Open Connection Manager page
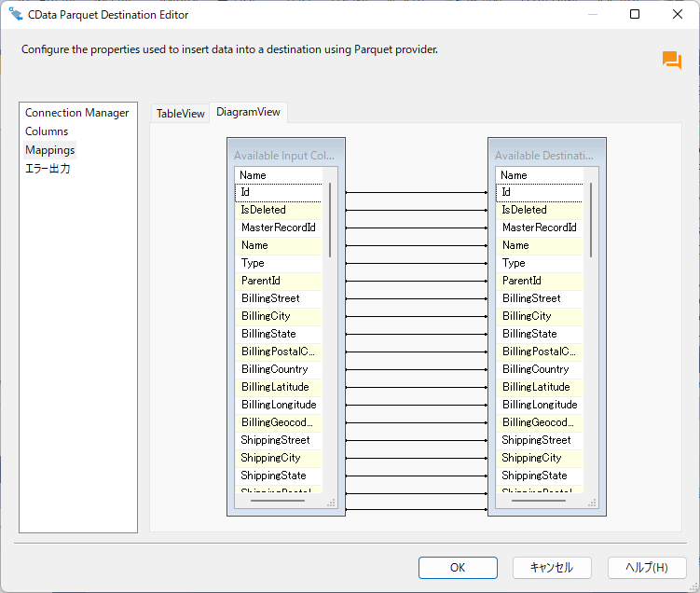This screenshot has height=593, width=700. pyautogui.click(x=76, y=113)
